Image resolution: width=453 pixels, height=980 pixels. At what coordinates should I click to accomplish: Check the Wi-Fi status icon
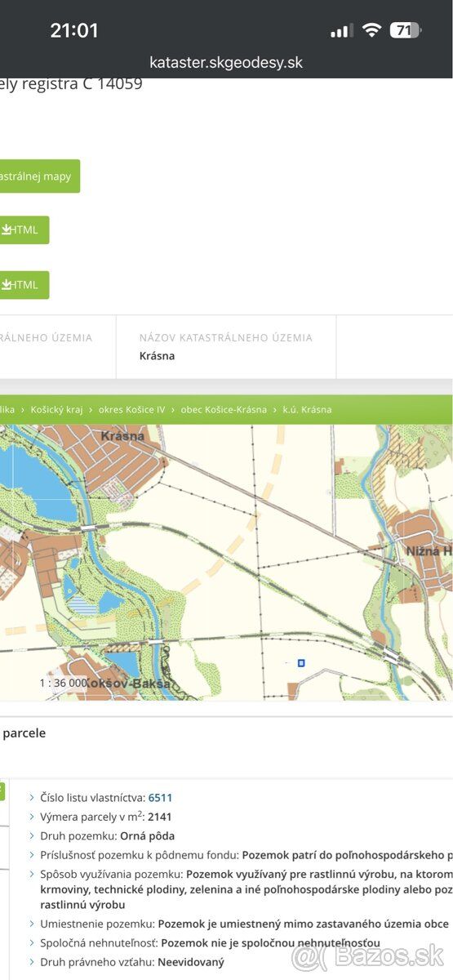coord(371,31)
